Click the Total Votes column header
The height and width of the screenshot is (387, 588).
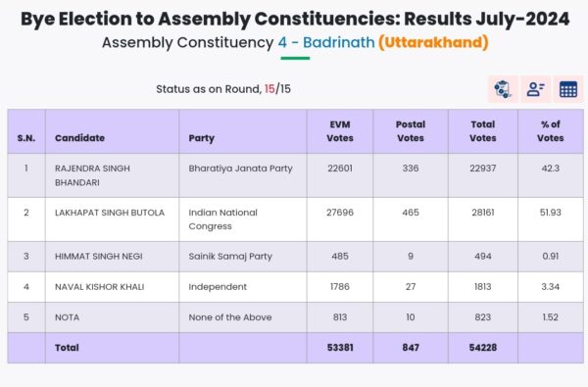(x=483, y=131)
